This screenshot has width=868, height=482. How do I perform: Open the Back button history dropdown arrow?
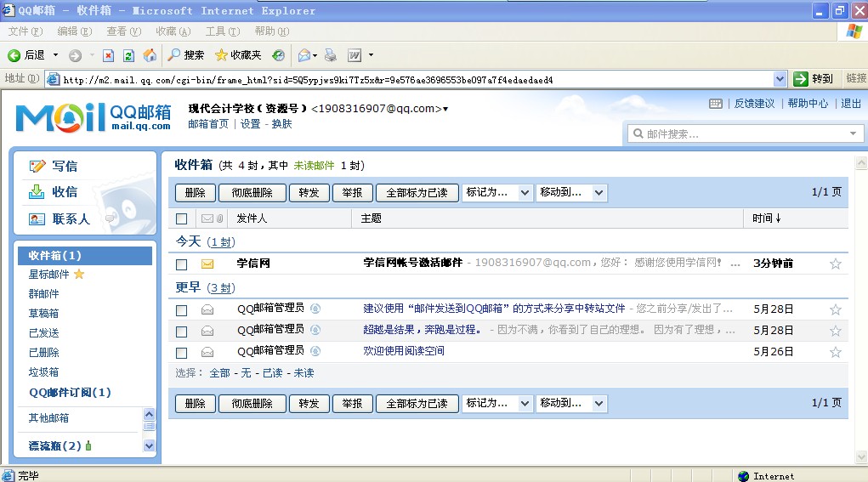[x=55, y=54]
